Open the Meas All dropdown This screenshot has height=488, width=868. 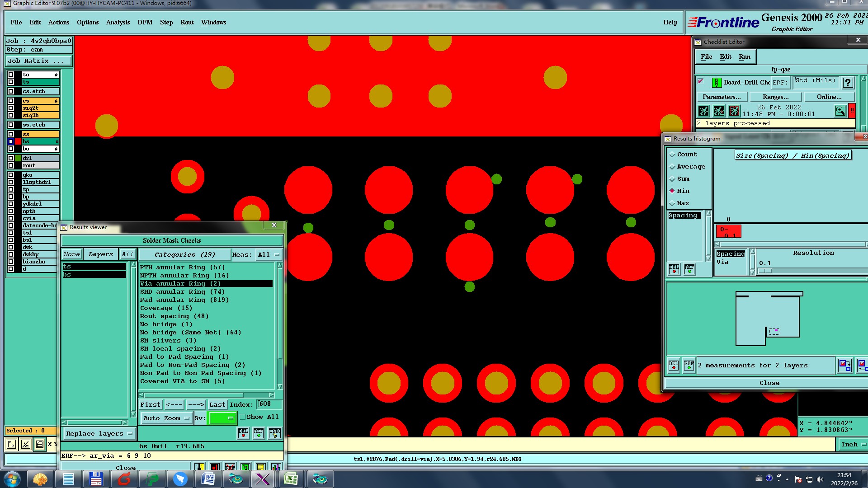pyautogui.click(x=269, y=255)
